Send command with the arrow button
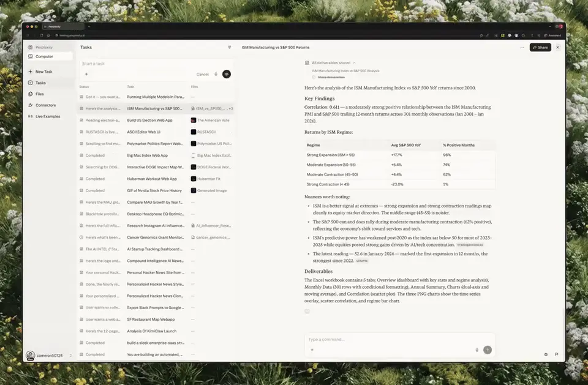This screenshot has width=588, height=385. point(488,349)
